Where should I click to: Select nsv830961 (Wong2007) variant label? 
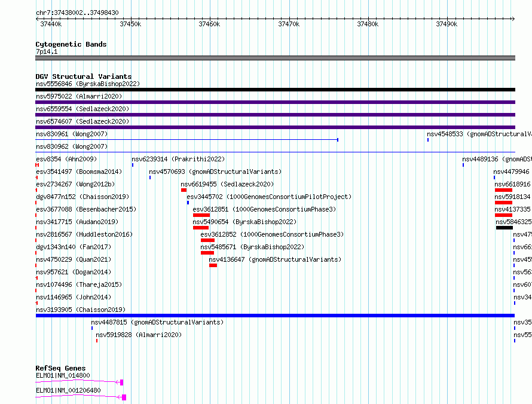pos(72,134)
